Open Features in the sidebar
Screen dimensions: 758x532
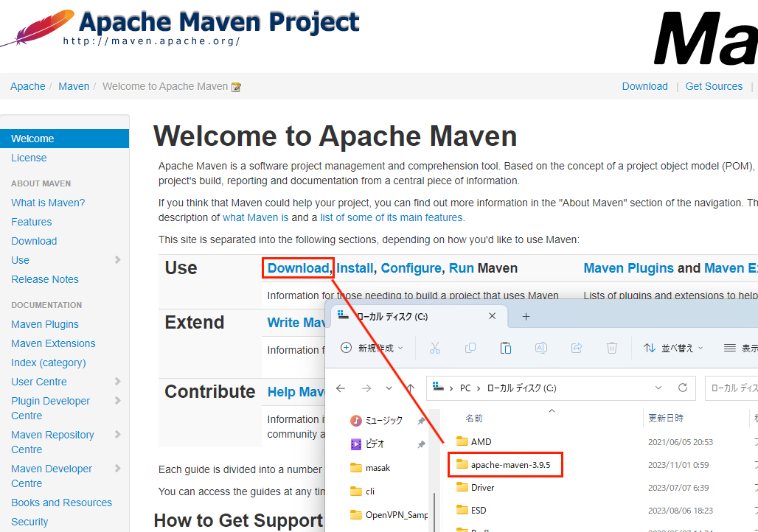[x=32, y=222]
